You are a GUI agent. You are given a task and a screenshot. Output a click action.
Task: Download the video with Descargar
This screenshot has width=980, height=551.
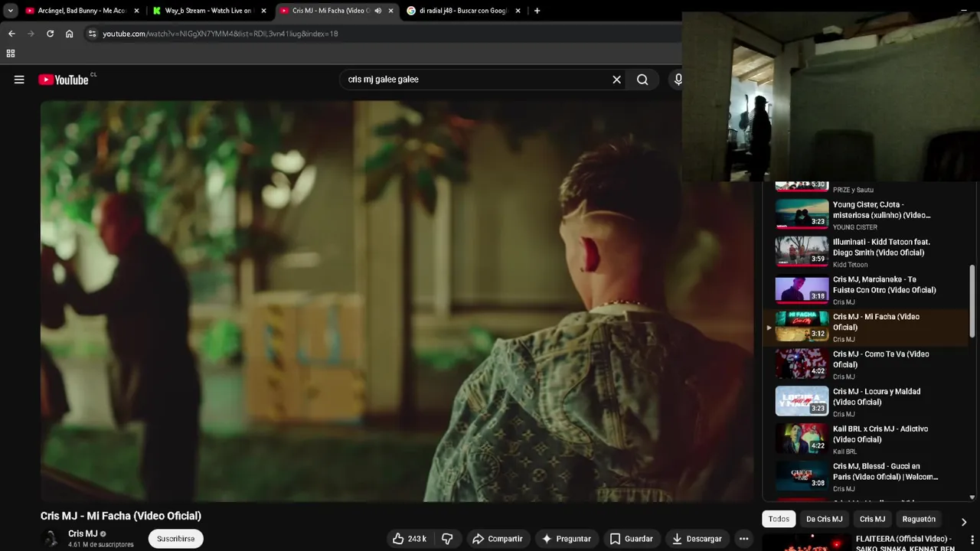pyautogui.click(x=697, y=539)
